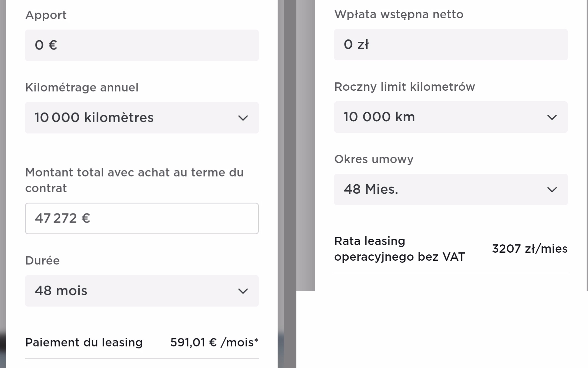Click the Rata leasing operacyjnego bez VAT label
This screenshot has width=588, height=368.
(399, 249)
